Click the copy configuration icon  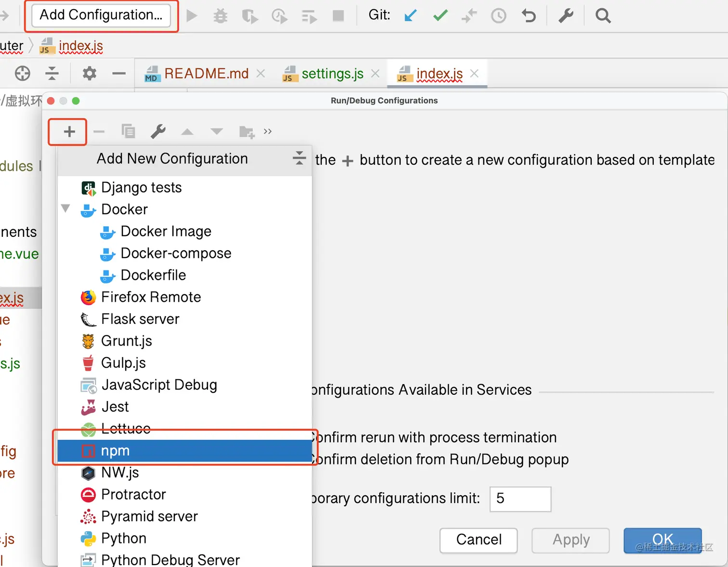click(x=128, y=131)
